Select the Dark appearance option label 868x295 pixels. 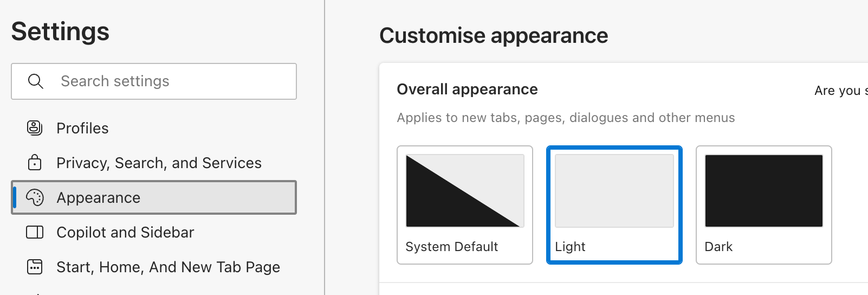point(718,247)
